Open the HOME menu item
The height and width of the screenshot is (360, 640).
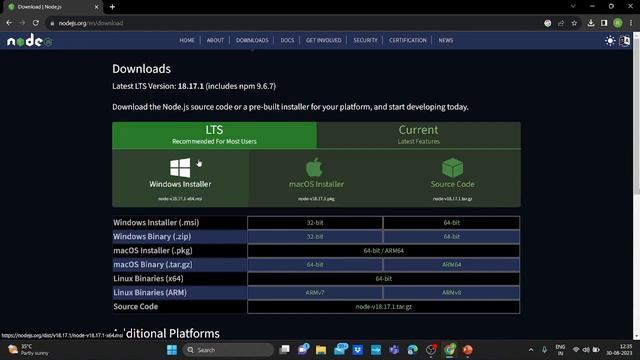click(x=187, y=40)
